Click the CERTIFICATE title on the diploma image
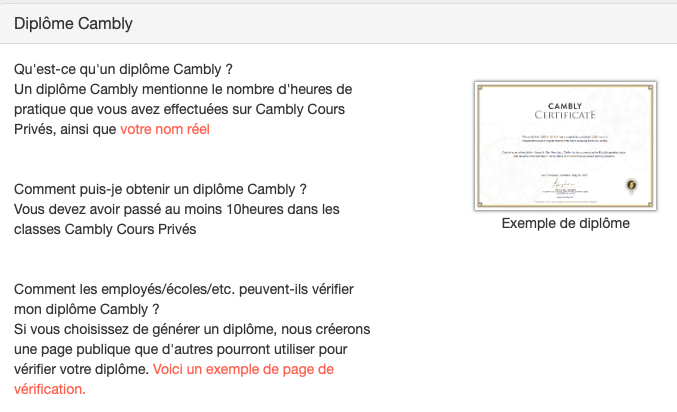 564,115
